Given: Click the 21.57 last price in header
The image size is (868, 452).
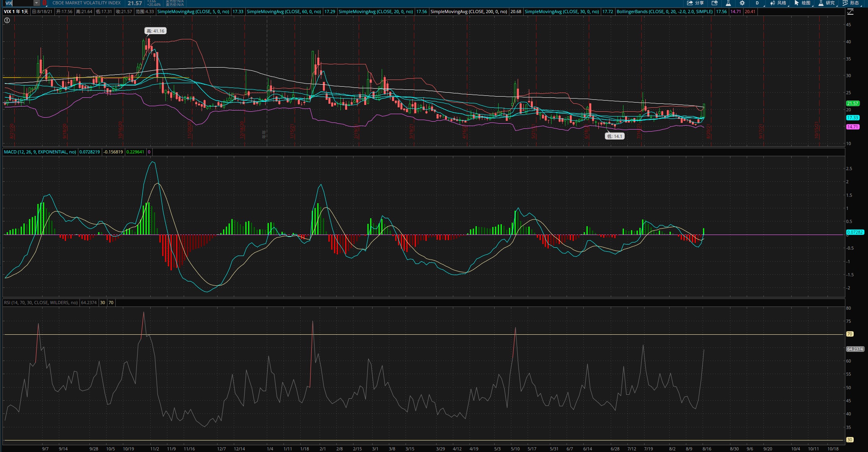Looking at the screenshot, I should 135,3.
